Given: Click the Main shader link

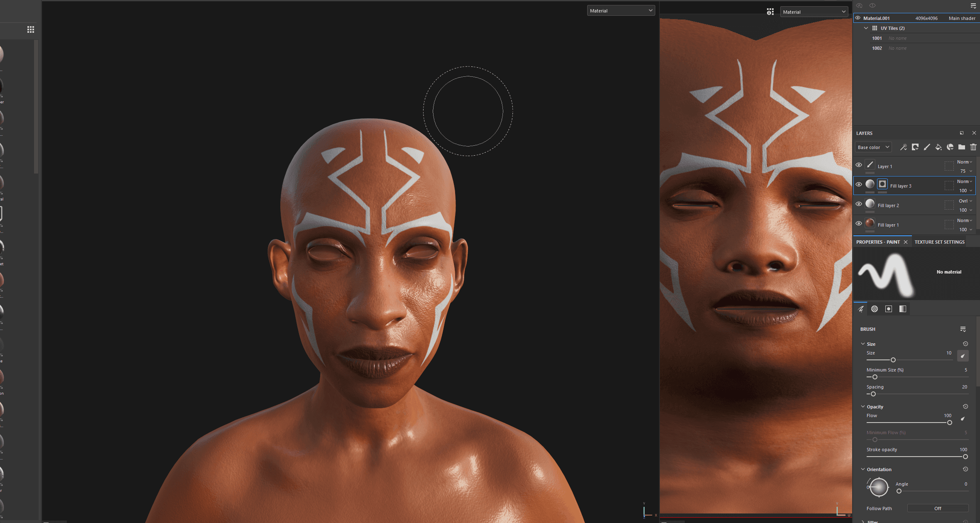Looking at the screenshot, I should pyautogui.click(x=962, y=18).
